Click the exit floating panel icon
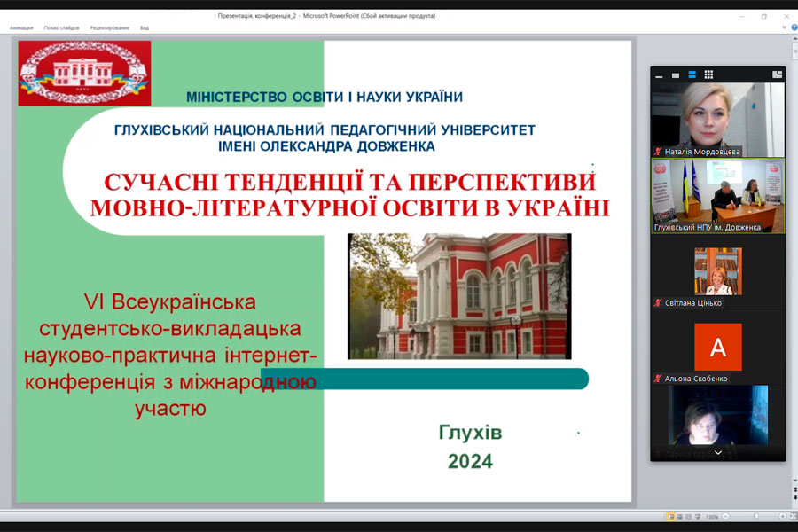Viewport: 798px width, 532px height. tap(777, 74)
